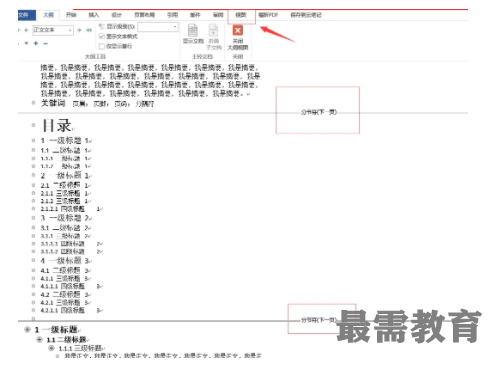This screenshot has width=488, height=366.
Task: Collapse the body heading 1 一级标题 plus expander
Action: [28, 330]
